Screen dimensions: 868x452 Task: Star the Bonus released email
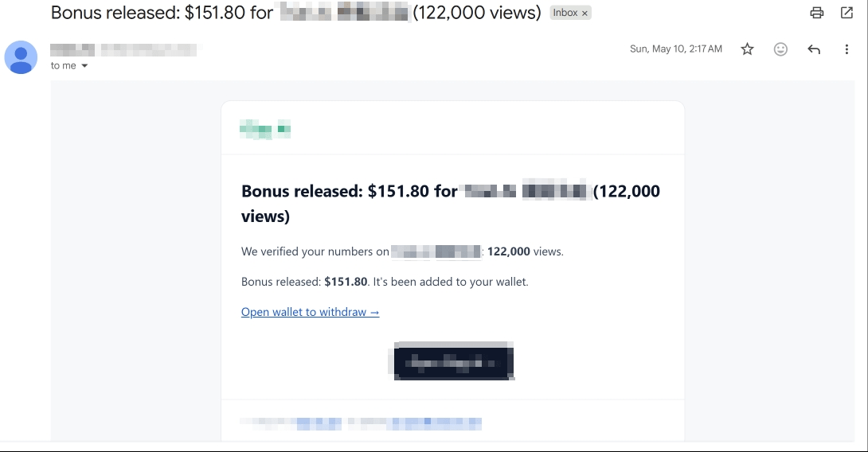[747, 49]
